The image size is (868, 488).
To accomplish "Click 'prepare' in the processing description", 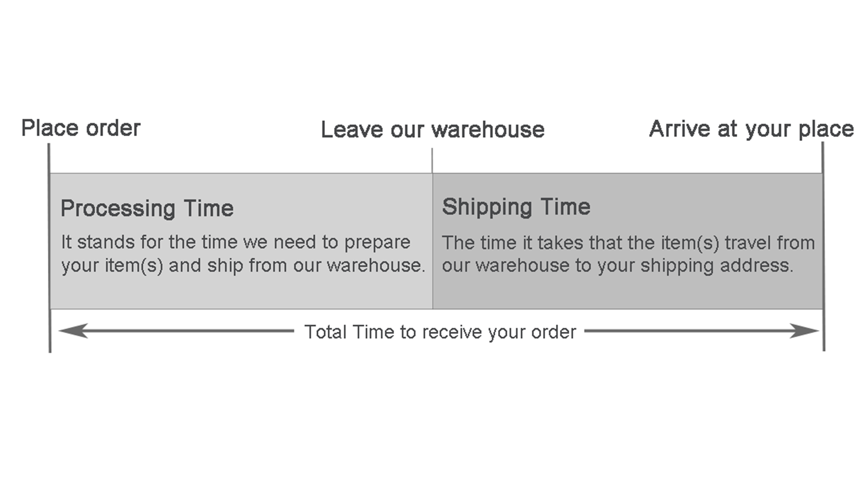I will [378, 243].
